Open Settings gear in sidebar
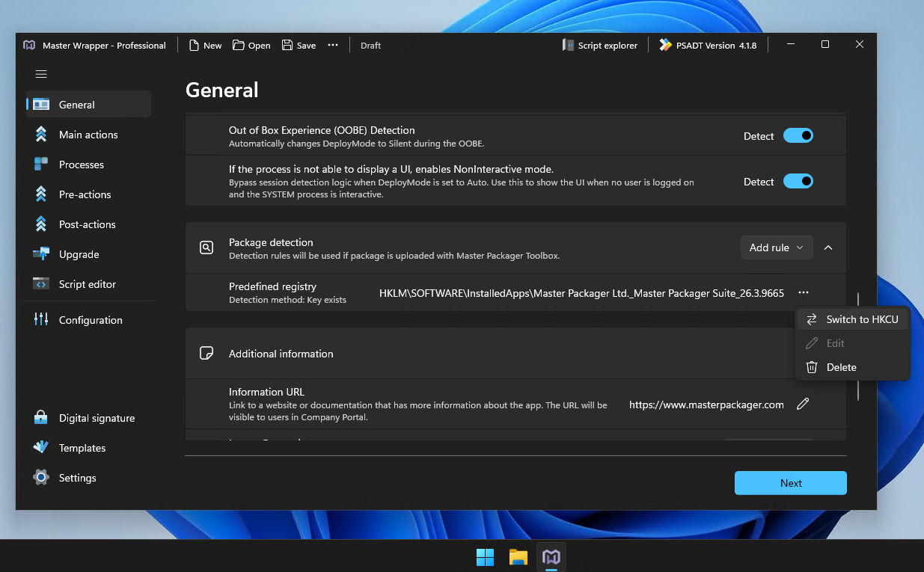 [41, 478]
